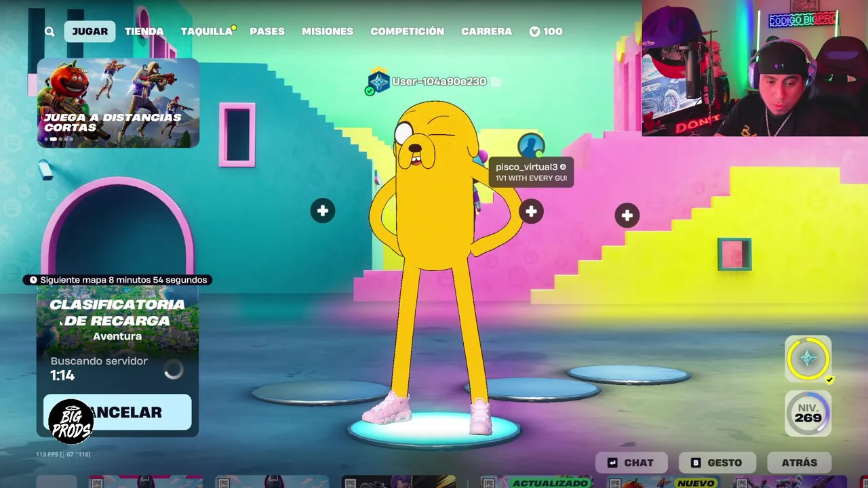Viewport: 868px width, 488px height.
Task: Open the TIENDA tab
Action: [x=144, y=31]
